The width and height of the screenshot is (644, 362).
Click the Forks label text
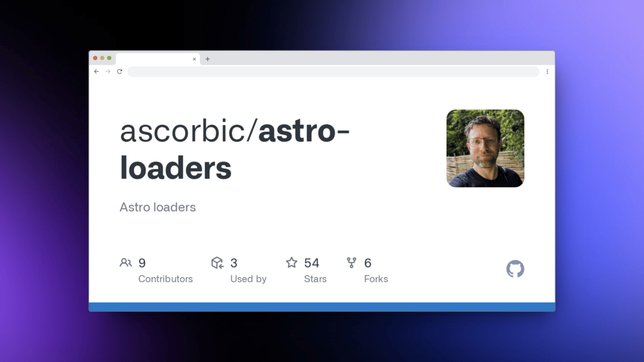(376, 279)
